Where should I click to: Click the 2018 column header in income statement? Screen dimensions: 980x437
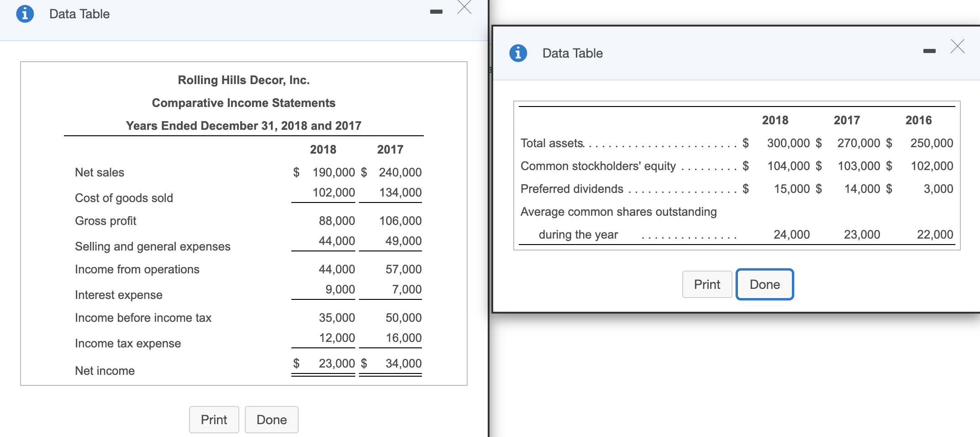coord(323,149)
